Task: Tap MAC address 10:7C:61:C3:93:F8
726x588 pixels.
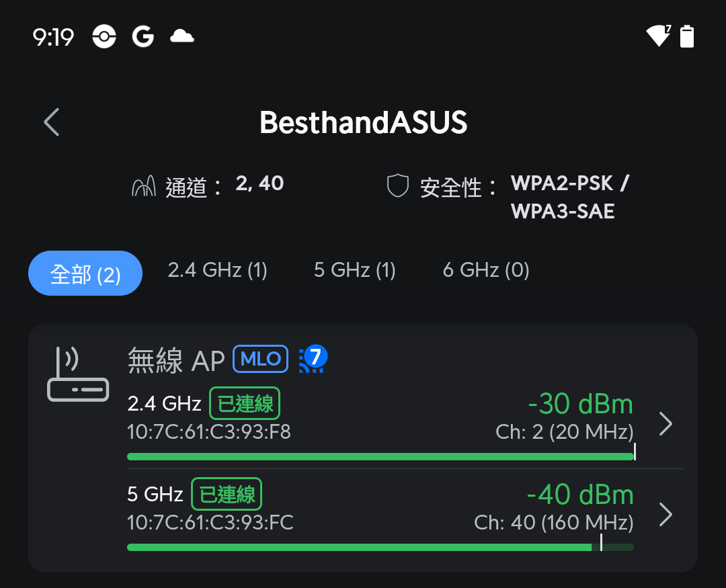Action: (x=208, y=431)
